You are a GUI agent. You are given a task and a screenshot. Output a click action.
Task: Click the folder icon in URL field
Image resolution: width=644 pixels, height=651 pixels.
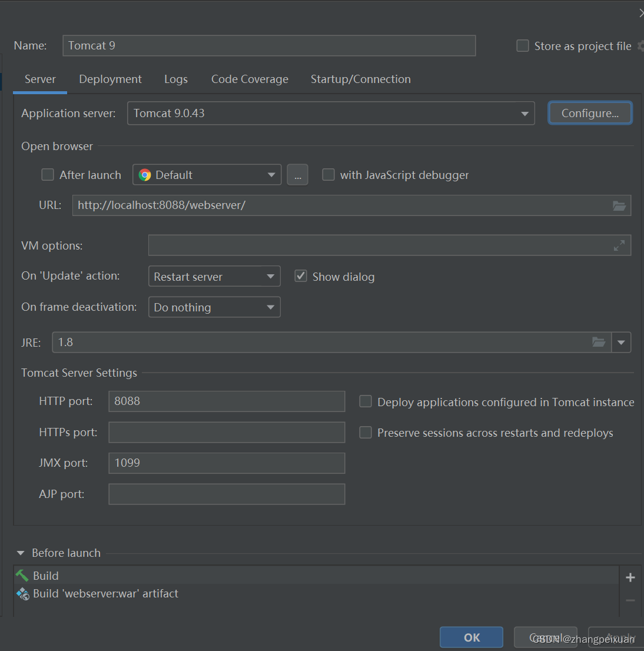[619, 205]
